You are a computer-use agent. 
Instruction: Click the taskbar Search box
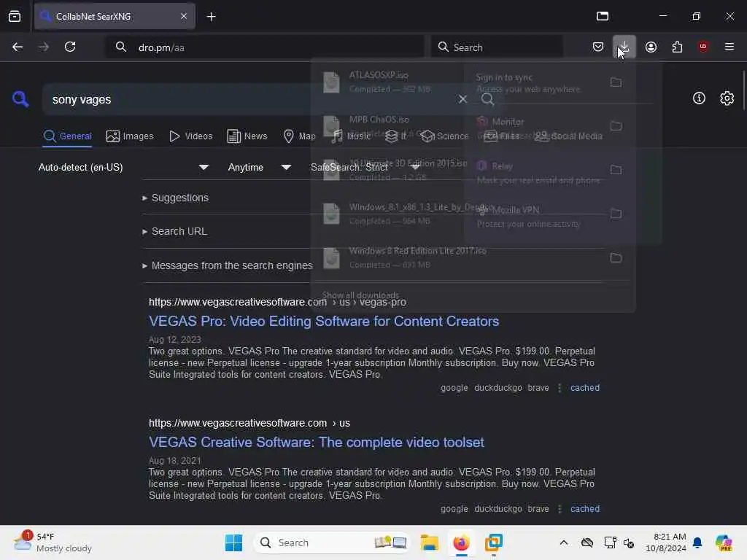(x=332, y=542)
